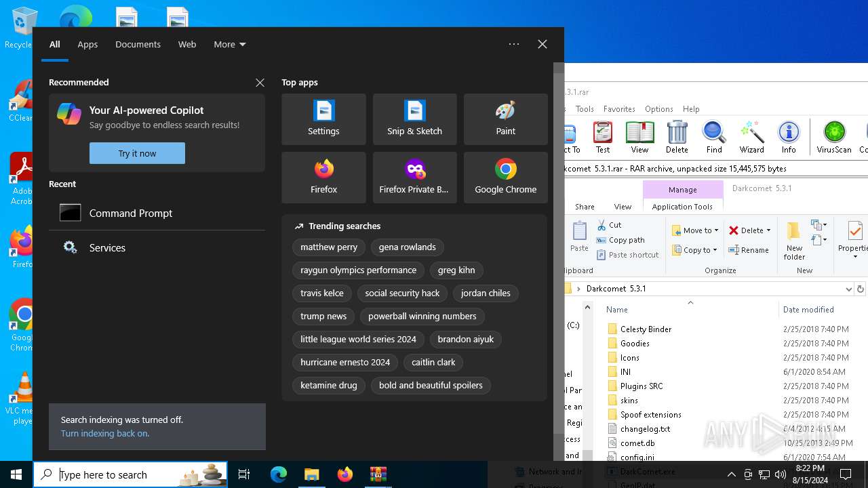
Task: Open Copy to dropdown
Action: pyautogui.click(x=695, y=250)
